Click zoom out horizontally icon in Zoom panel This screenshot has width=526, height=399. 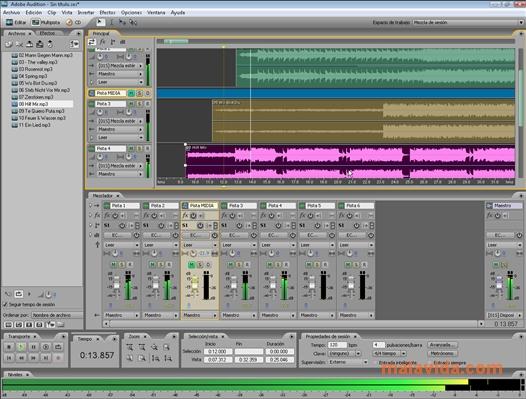(142, 347)
